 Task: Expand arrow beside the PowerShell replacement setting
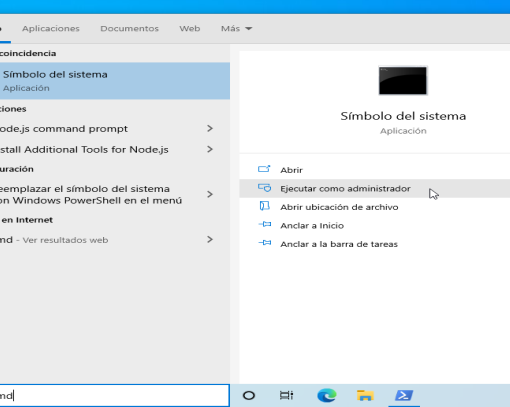[x=210, y=194]
